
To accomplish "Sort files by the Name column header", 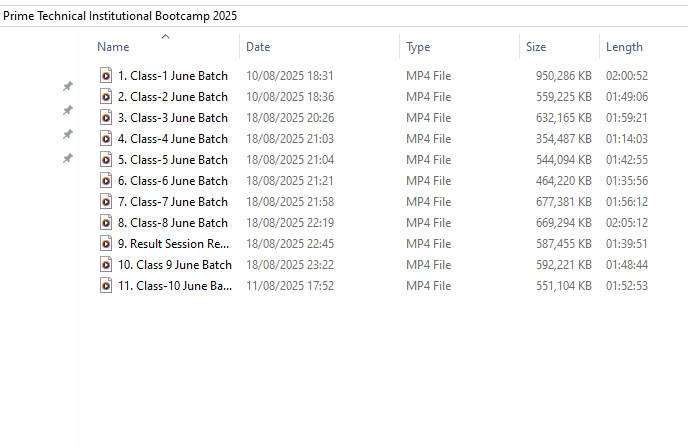I will tap(113, 47).
